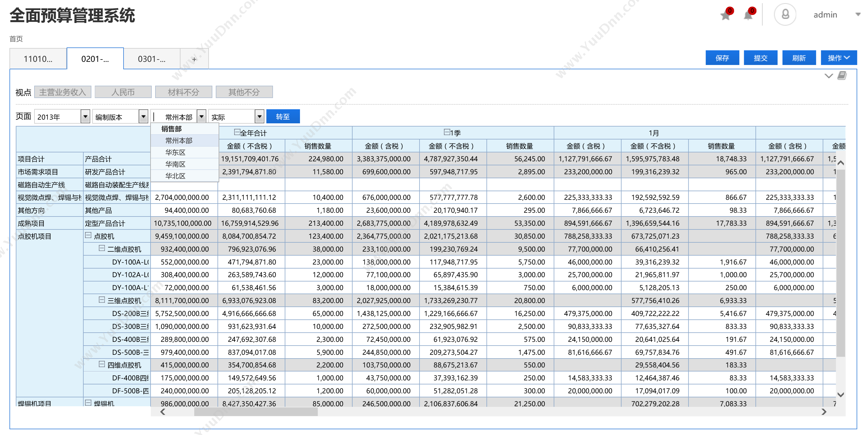
Task: Add a new tab with plus icon
Action: 194,59
